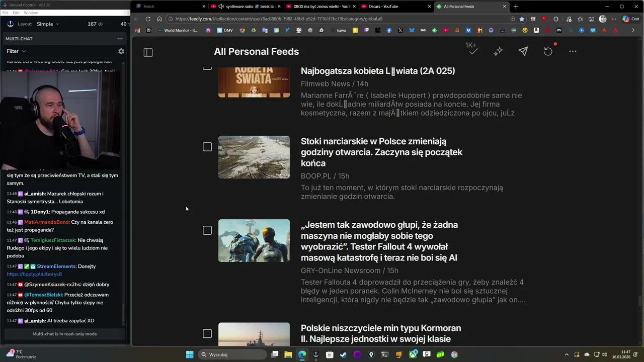644x362 pixels.
Task: Click the 167 viewers eye icon
Action: tap(100, 24)
